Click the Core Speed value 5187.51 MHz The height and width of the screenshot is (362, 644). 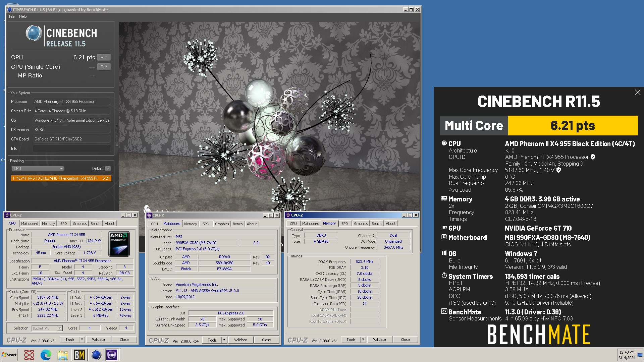pyautogui.click(x=48, y=298)
